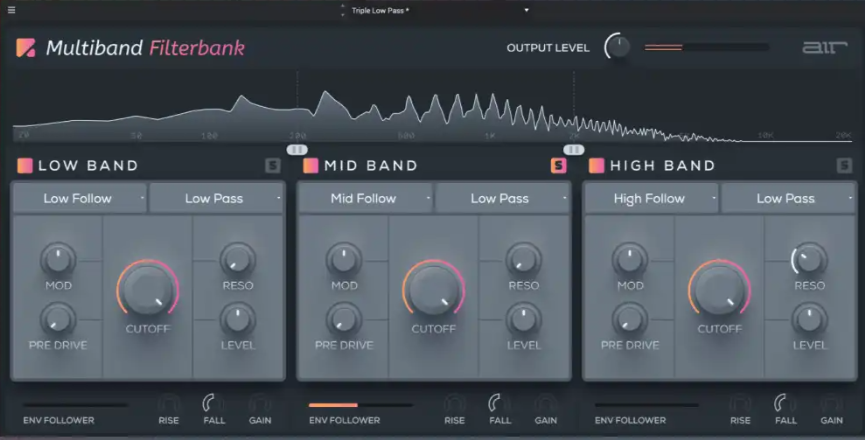The width and height of the screenshot is (865, 440).
Task: Click the Low Band CUTOFF knob
Action: tap(148, 289)
